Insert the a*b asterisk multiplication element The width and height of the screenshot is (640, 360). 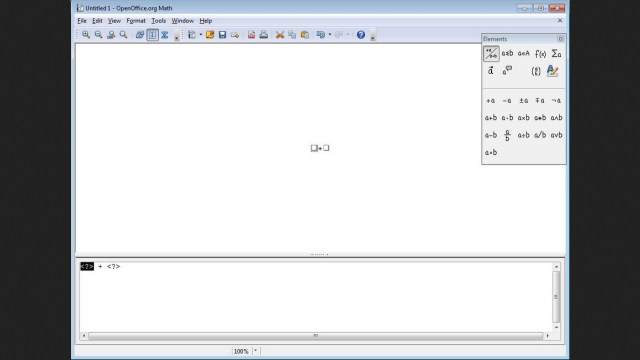[540, 118]
